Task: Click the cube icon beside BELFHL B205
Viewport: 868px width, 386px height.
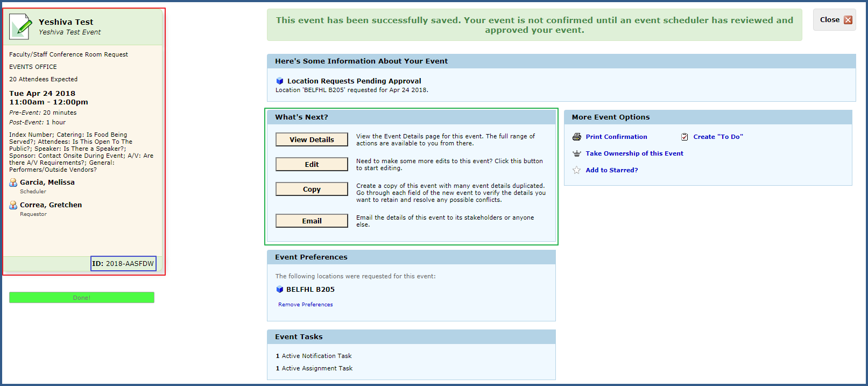Action: (x=280, y=290)
